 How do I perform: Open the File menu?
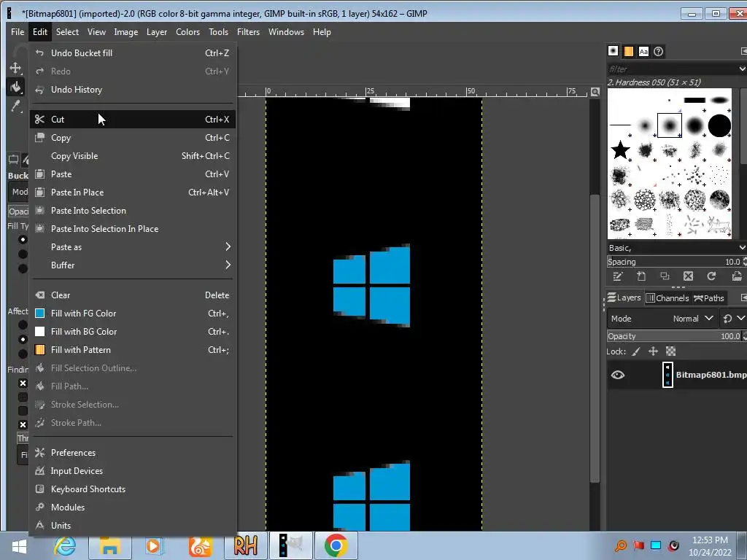[x=18, y=32]
